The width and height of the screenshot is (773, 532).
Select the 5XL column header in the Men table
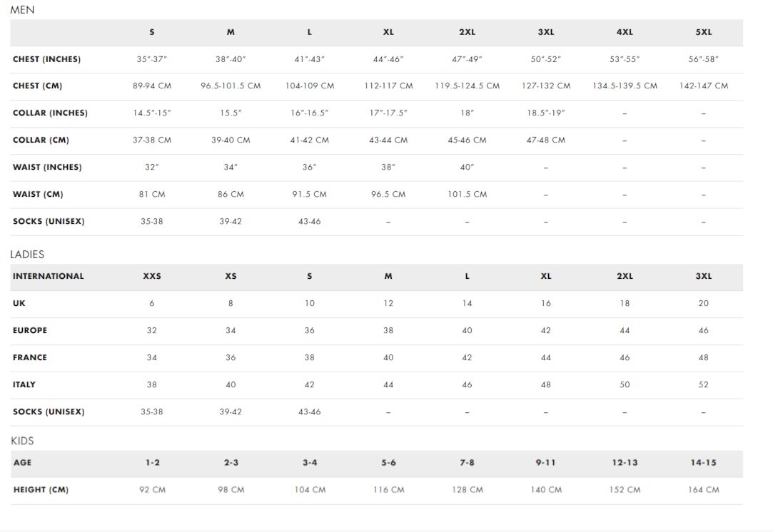pos(704,32)
